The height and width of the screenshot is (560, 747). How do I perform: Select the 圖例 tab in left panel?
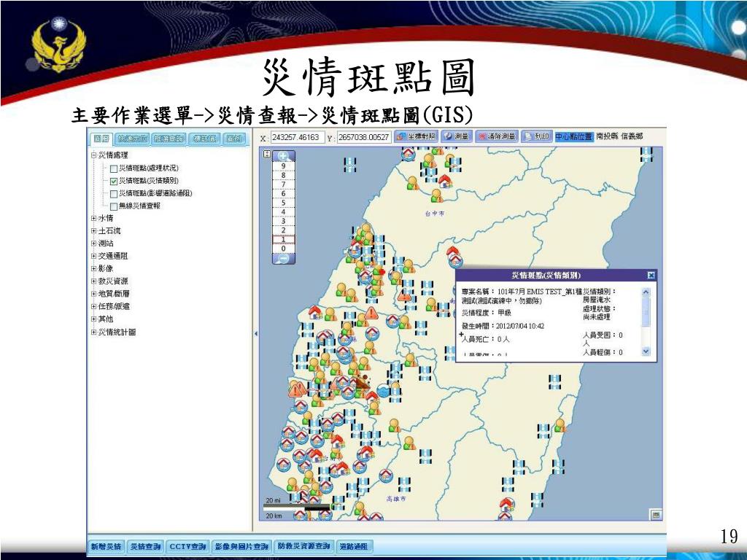coord(234,139)
